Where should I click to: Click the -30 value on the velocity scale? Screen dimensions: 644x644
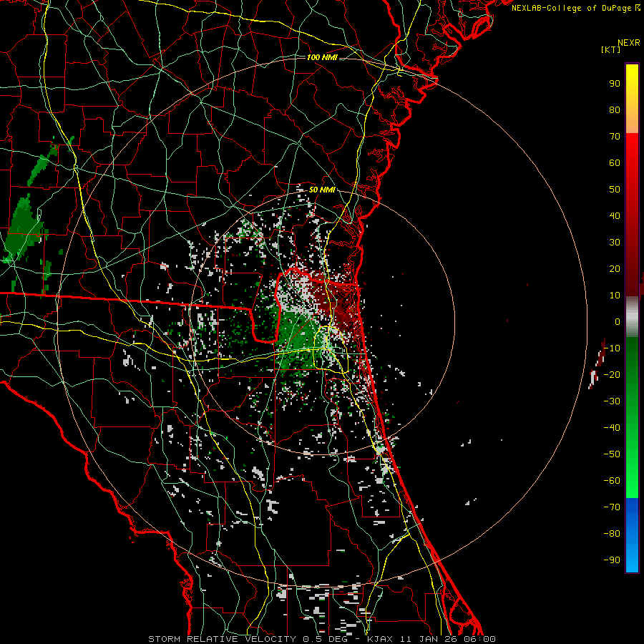(x=612, y=401)
